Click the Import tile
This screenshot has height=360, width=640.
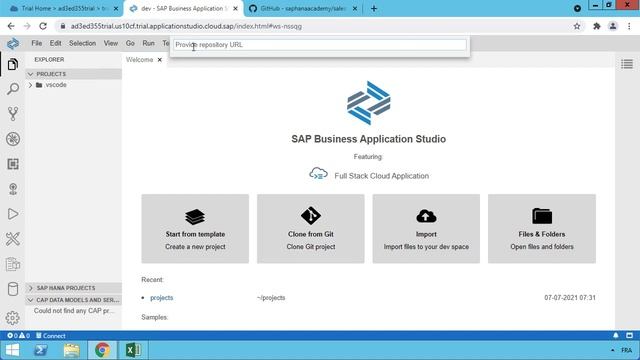pos(426,229)
